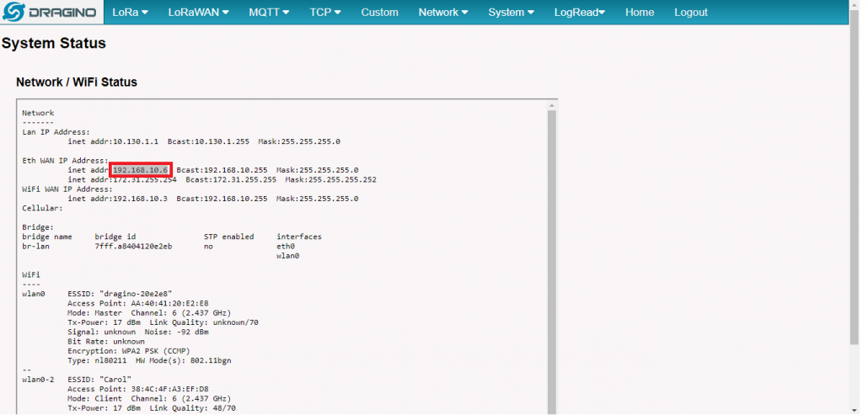Click the status text box's scroll-up arrow
This screenshot has height=415, width=868.
(553, 105)
